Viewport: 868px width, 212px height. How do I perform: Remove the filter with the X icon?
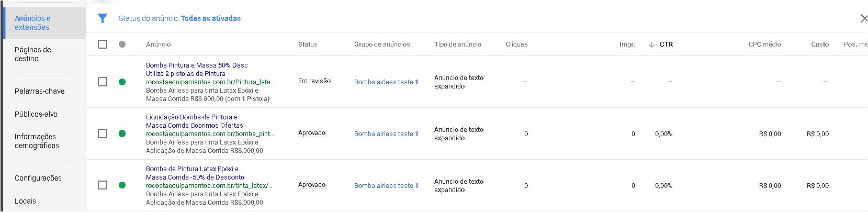pos(864,18)
